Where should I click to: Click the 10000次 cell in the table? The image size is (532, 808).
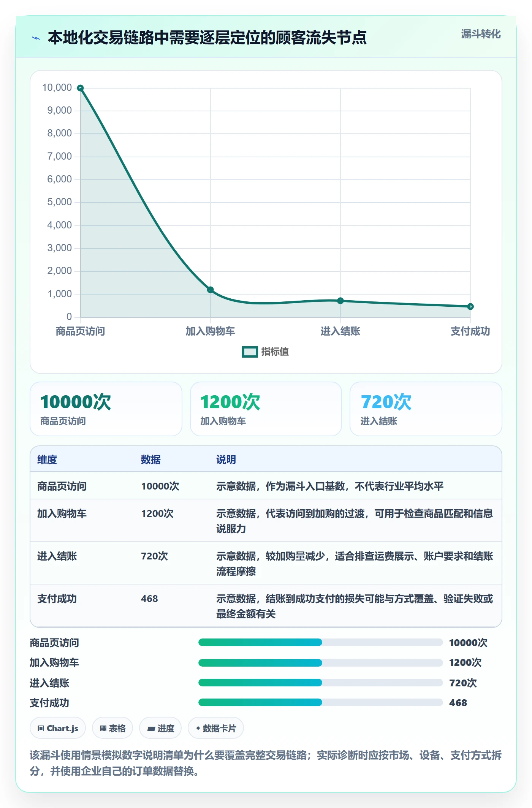pyautogui.click(x=160, y=486)
